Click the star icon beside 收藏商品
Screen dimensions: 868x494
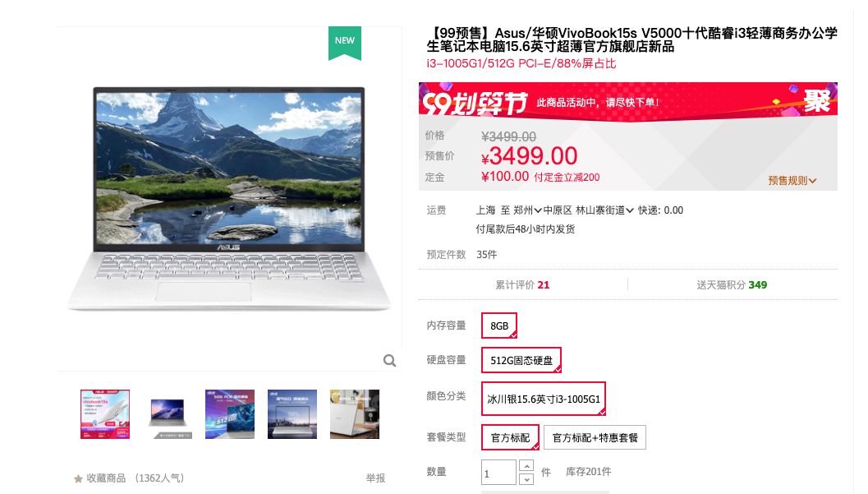pos(78,478)
